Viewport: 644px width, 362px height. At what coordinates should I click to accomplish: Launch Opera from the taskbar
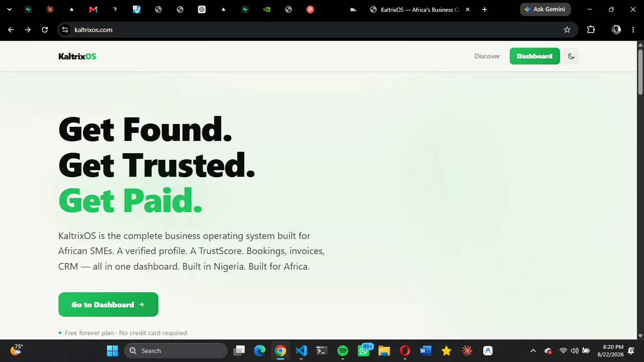point(405,351)
